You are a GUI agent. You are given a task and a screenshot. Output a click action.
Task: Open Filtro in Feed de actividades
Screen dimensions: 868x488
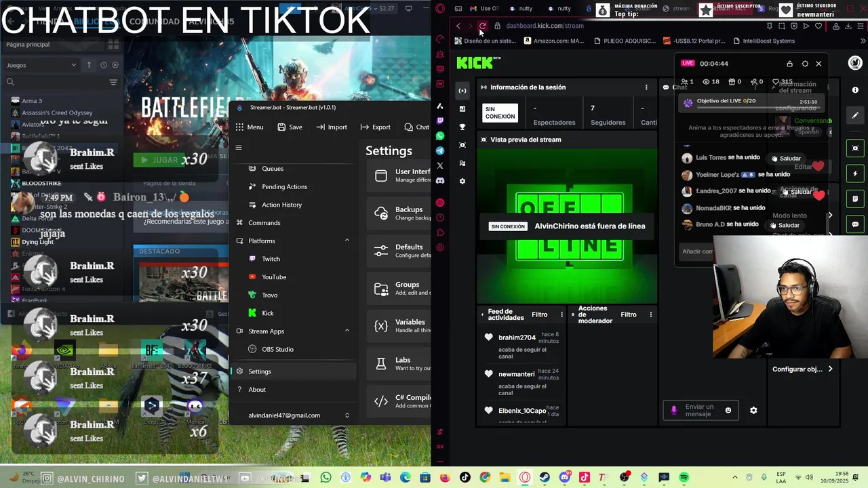click(x=539, y=314)
